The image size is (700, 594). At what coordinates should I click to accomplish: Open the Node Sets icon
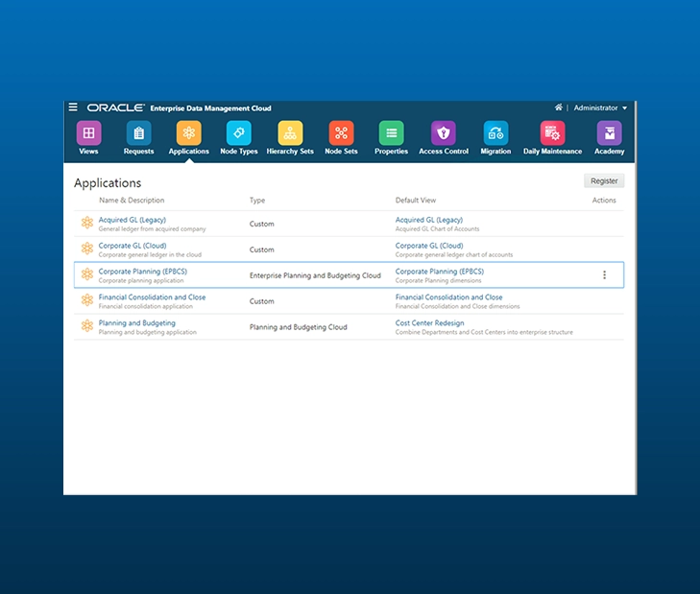click(341, 133)
